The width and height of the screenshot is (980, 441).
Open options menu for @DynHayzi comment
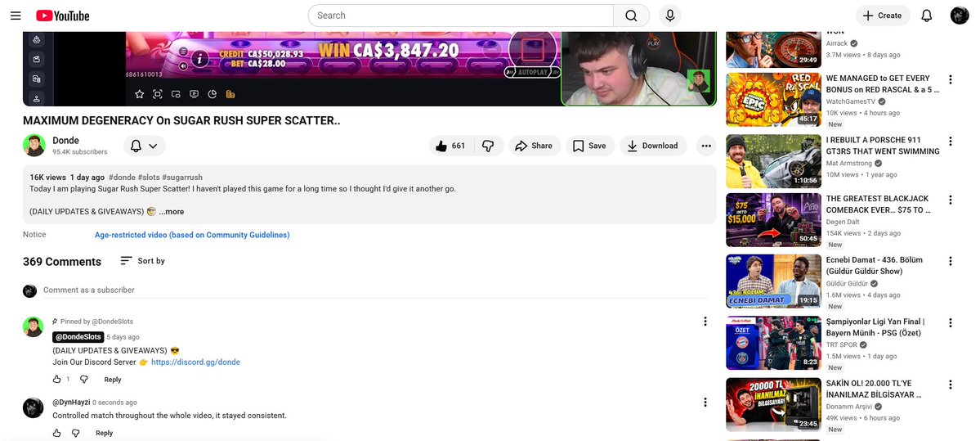705,403
